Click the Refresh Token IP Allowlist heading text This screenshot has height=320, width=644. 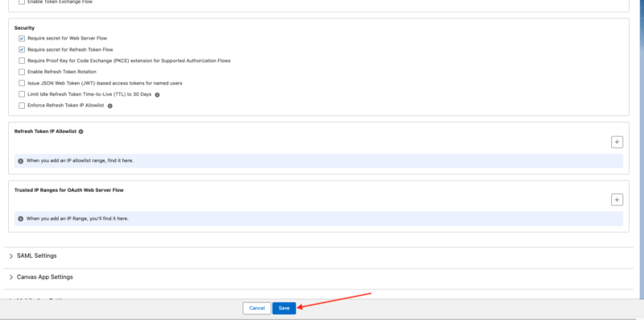[45, 131]
